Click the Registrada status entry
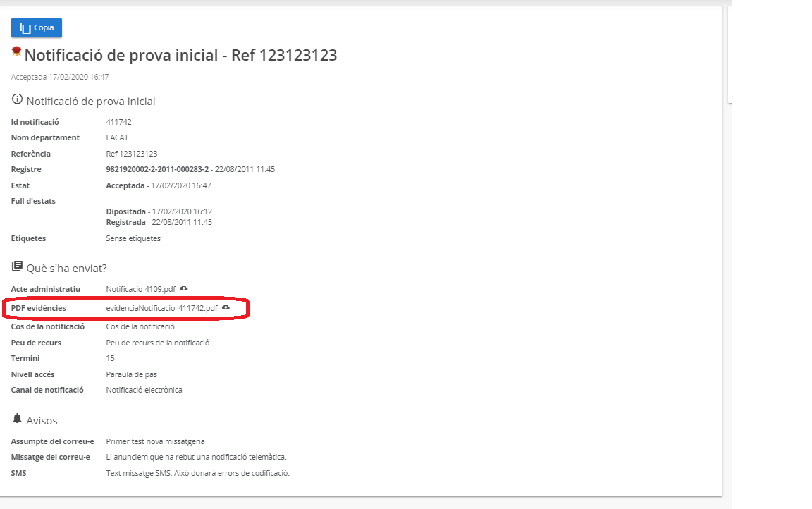Viewport: 812px width, 509px height. pyautogui.click(x=159, y=222)
